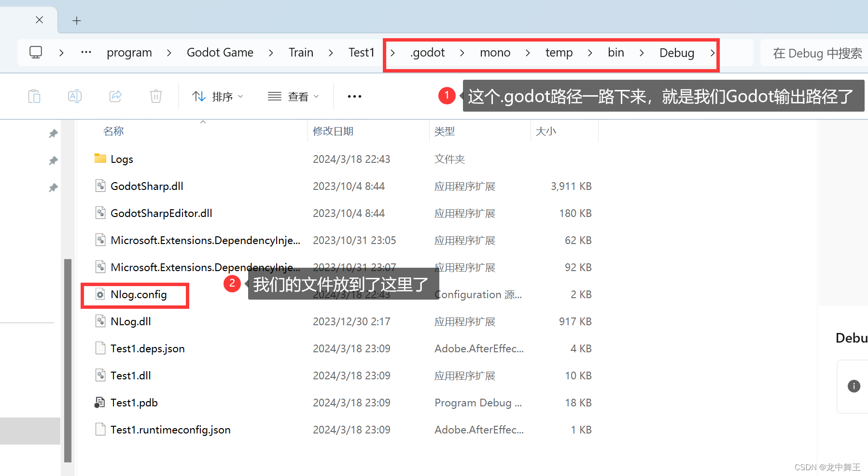Select Test1.pdb file name

click(x=134, y=403)
